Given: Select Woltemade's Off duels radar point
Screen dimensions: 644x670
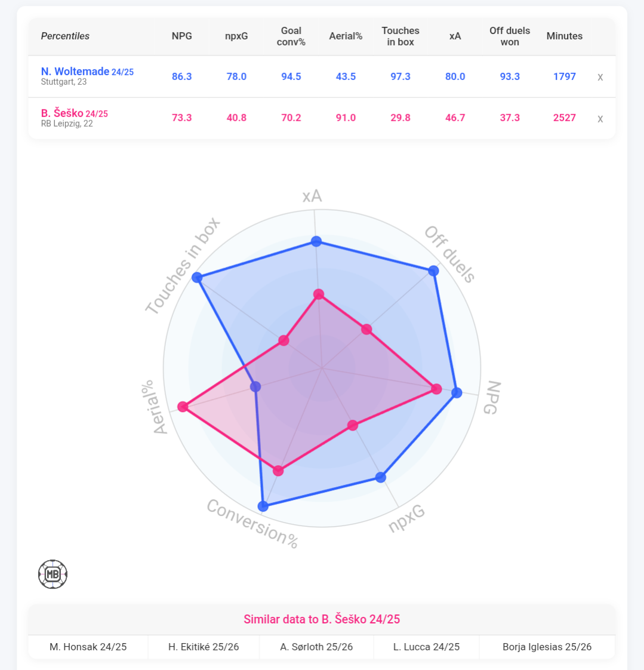Looking at the screenshot, I should click(433, 271).
